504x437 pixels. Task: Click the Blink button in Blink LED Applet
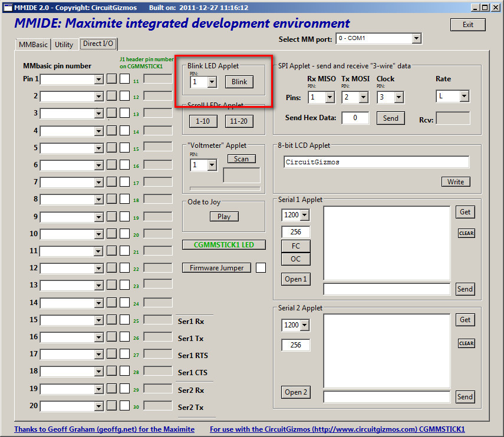coord(238,82)
